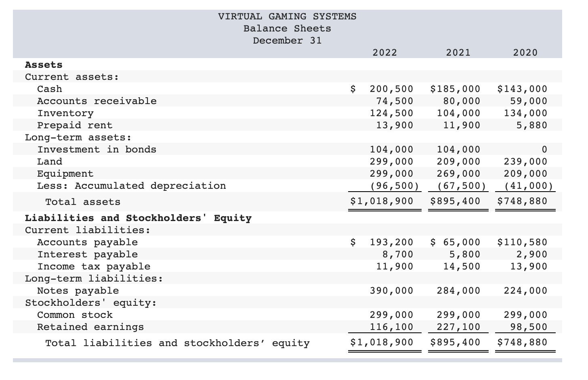Click the 2020 Investment in bonds value 0
This screenshot has width=588, height=380.
(x=545, y=150)
